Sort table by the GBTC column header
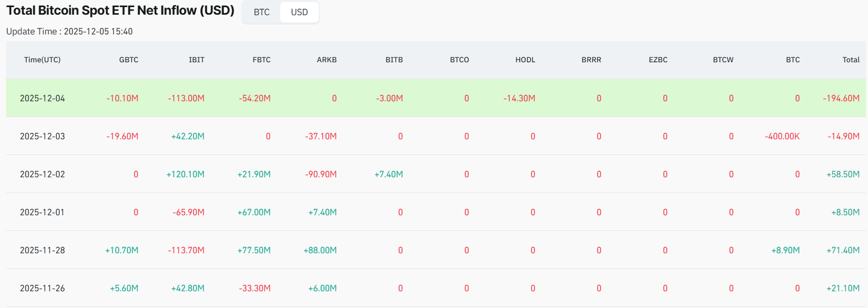 coord(128,59)
